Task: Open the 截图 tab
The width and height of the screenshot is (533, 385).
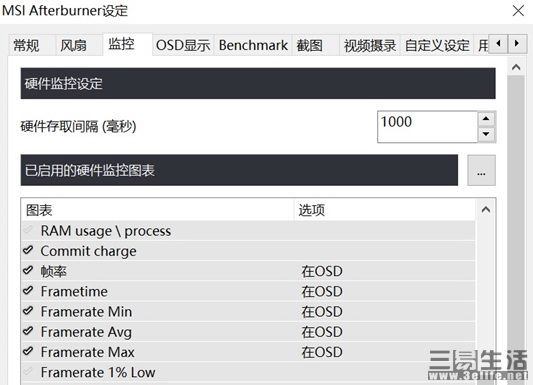Action: point(315,45)
